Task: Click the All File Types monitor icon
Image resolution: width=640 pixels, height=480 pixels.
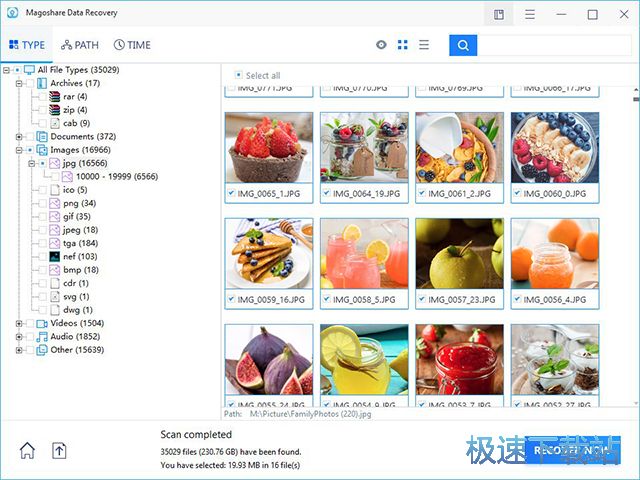Action: pos(29,70)
